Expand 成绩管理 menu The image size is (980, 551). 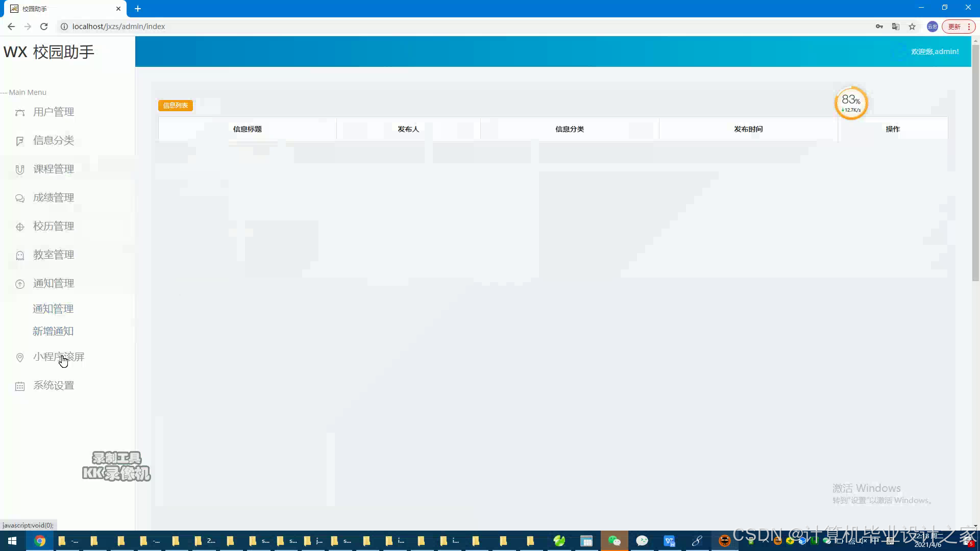tap(54, 198)
